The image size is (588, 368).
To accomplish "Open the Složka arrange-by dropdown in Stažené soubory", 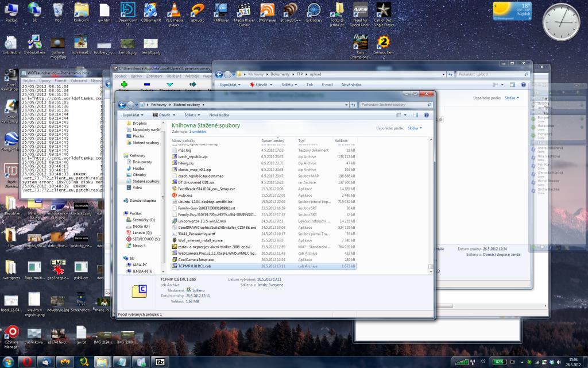I will [415, 128].
